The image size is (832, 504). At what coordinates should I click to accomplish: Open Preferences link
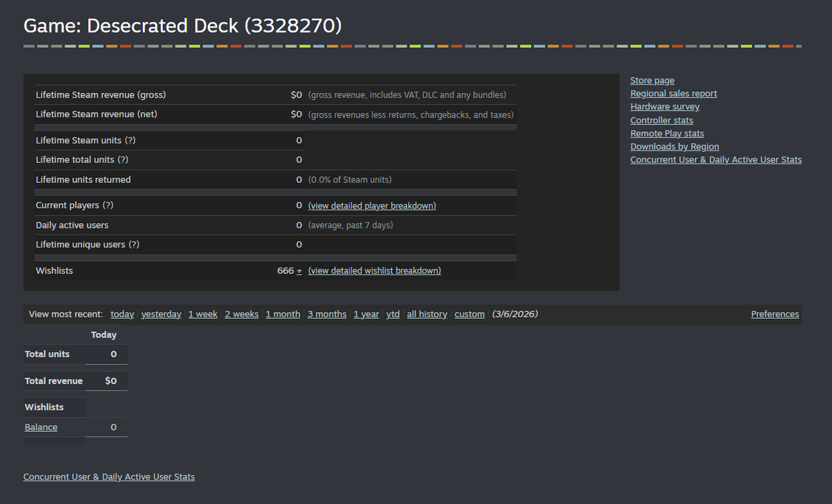pos(775,314)
